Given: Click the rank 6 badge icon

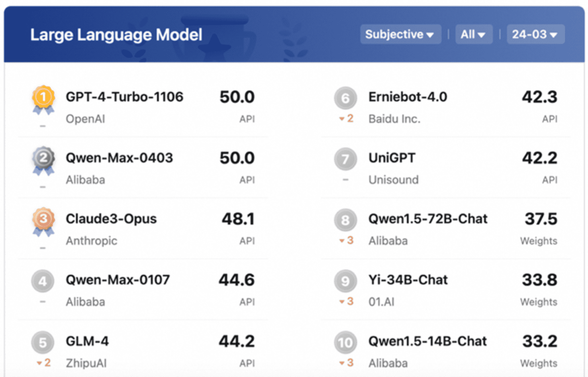Looking at the screenshot, I should (x=345, y=98).
